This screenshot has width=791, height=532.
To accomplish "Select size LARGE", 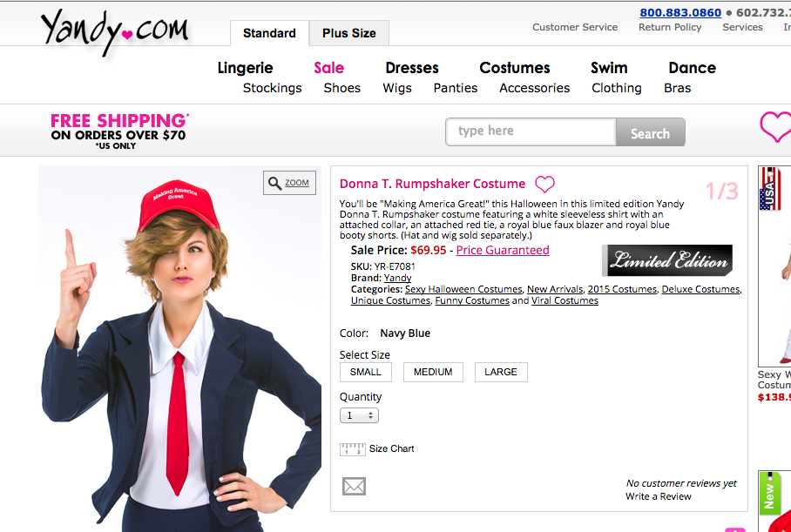I will (501, 372).
